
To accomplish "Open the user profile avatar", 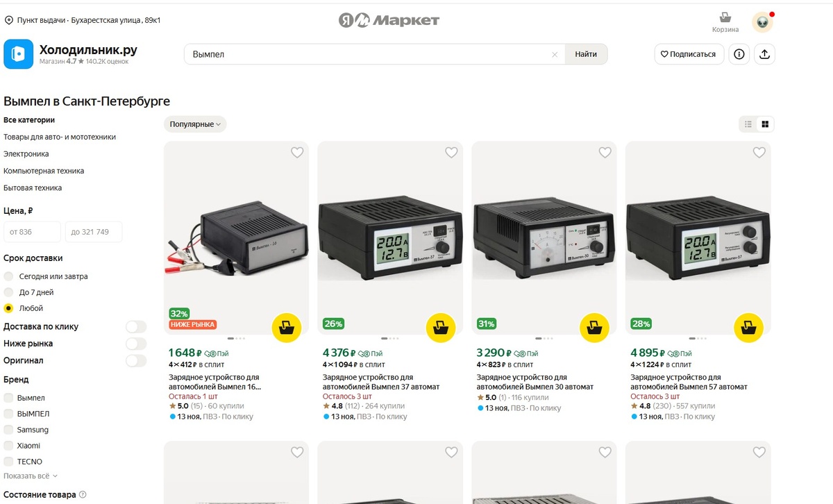I will (x=762, y=22).
